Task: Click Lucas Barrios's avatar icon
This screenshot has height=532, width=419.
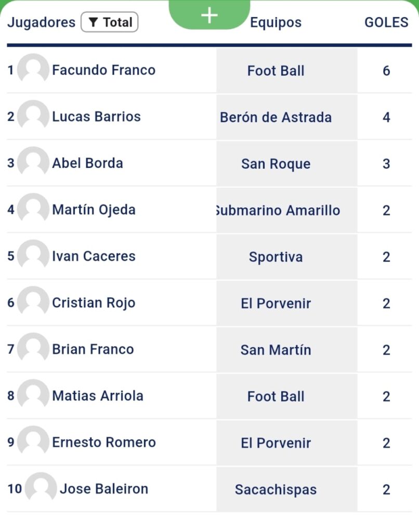Action: tap(33, 115)
